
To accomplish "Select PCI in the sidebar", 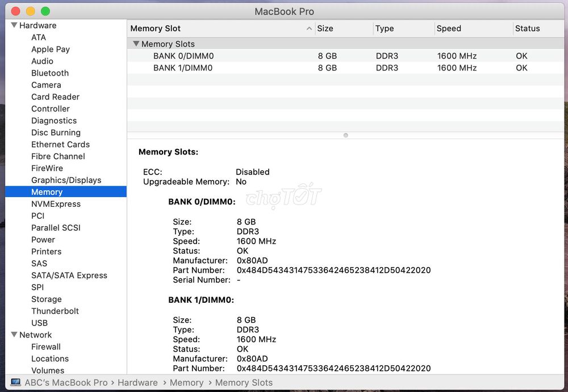I will click(37, 216).
